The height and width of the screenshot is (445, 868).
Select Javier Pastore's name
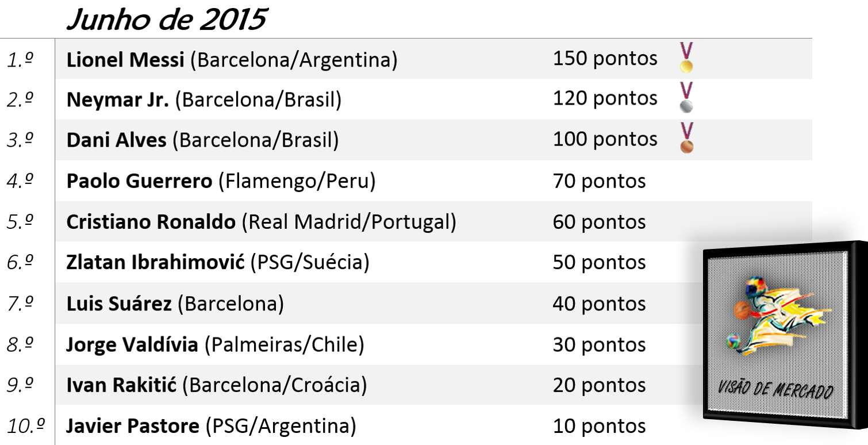[x=133, y=427]
